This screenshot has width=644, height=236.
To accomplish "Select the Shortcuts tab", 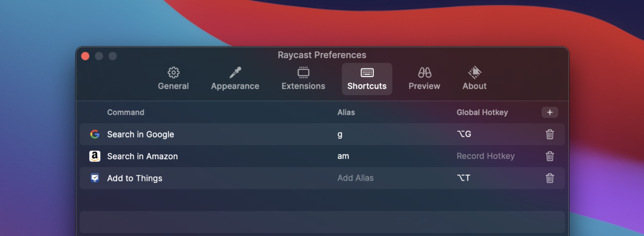I will [367, 79].
